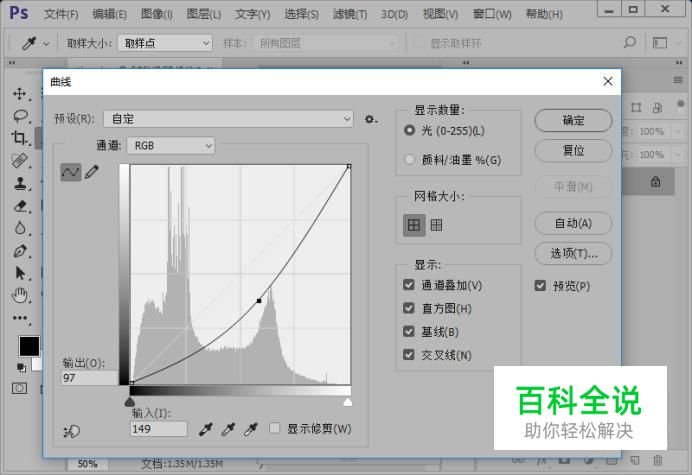Select the Eraser tool

click(x=20, y=206)
